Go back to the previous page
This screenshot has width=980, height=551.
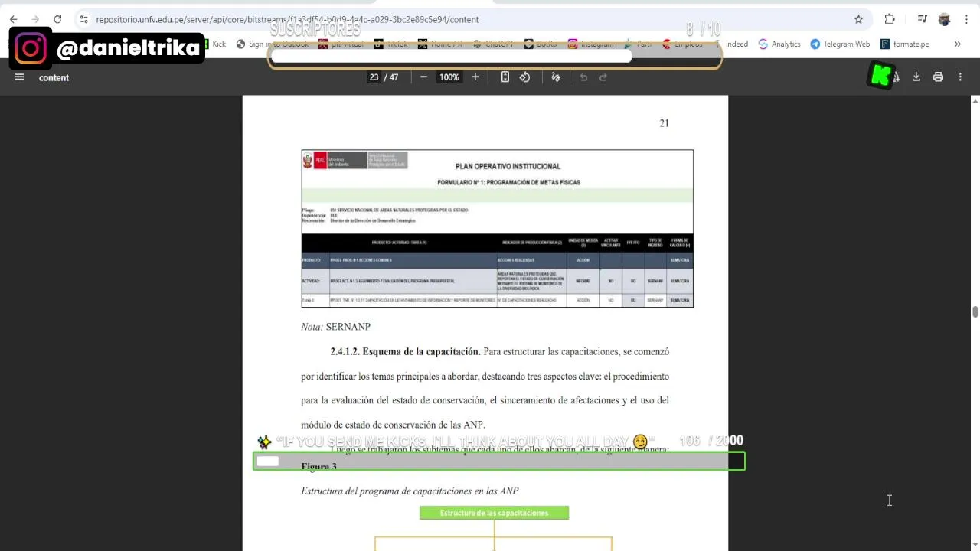point(13,19)
